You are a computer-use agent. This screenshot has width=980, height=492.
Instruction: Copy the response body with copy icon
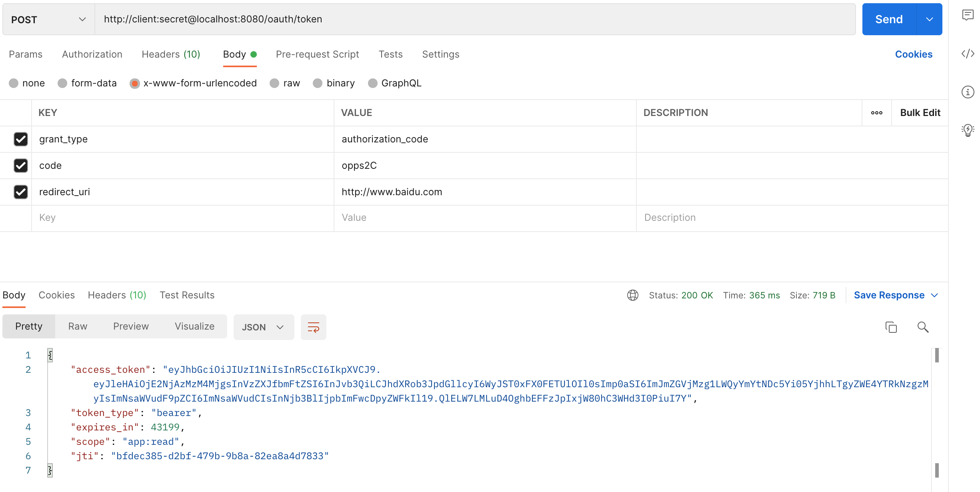point(891,327)
